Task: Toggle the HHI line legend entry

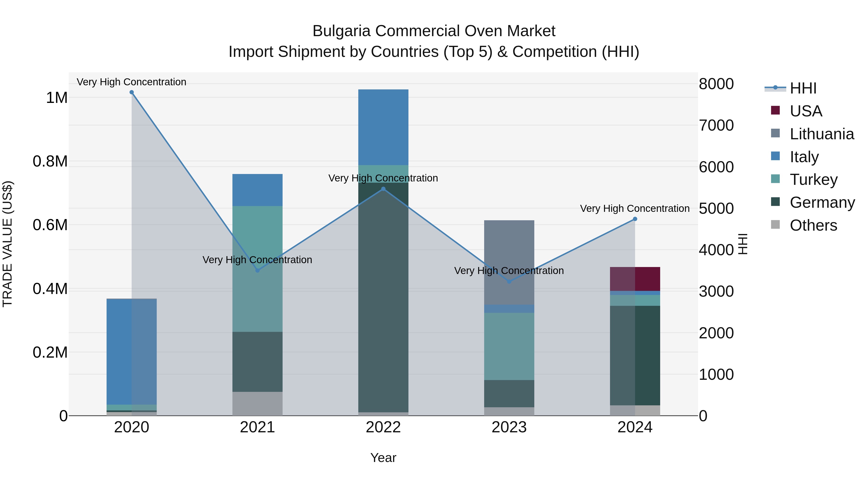Action: [x=791, y=88]
